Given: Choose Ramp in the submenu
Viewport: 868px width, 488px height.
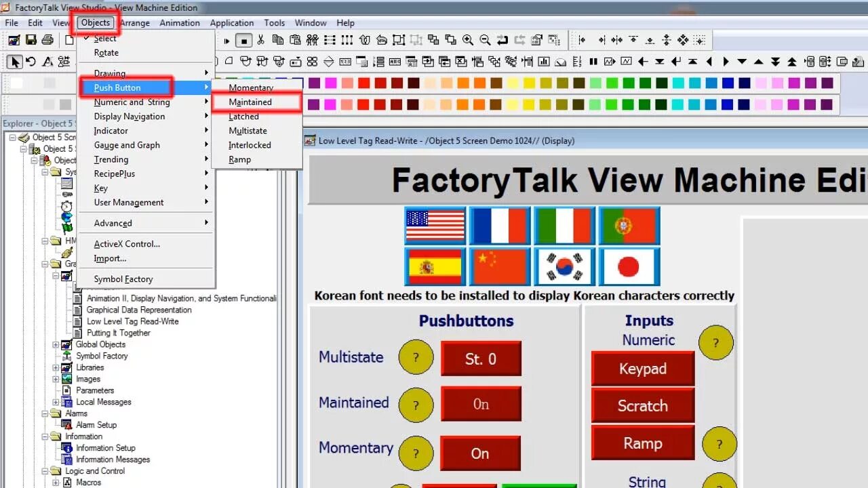Looking at the screenshot, I should [240, 159].
